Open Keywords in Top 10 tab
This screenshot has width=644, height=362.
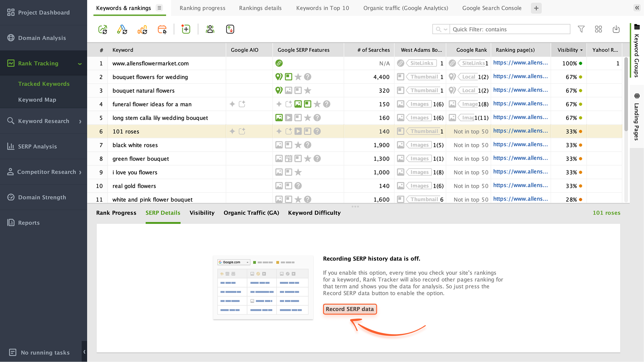(x=322, y=8)
